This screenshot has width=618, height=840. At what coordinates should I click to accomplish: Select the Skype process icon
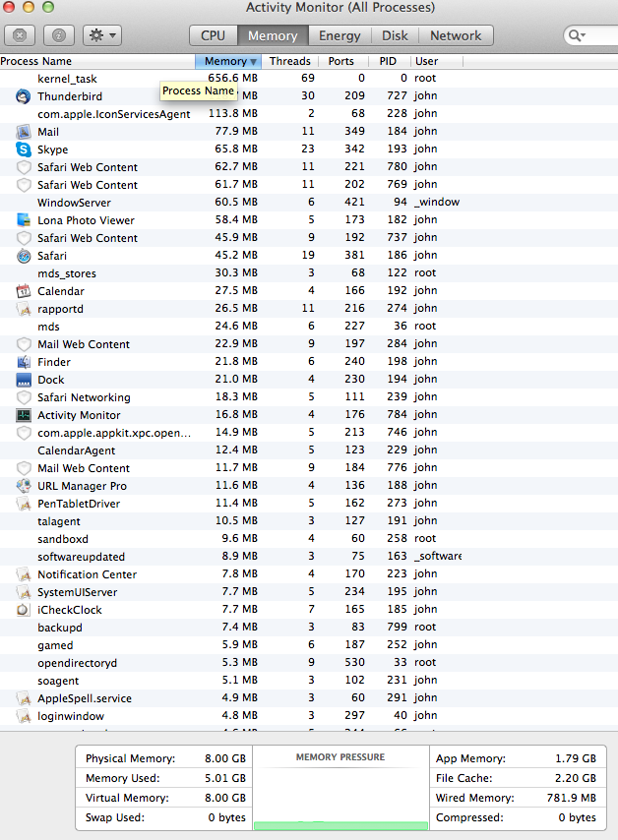tap(23, 150)
